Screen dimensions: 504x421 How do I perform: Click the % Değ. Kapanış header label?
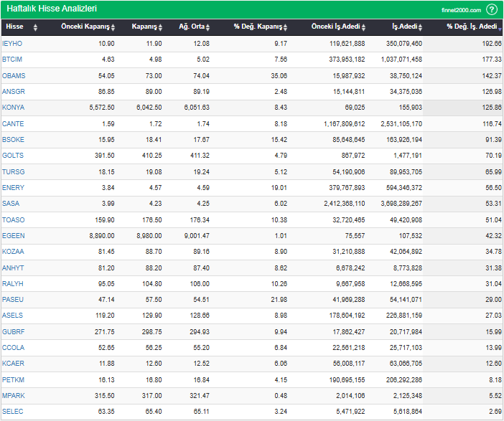tap(258, 27)
